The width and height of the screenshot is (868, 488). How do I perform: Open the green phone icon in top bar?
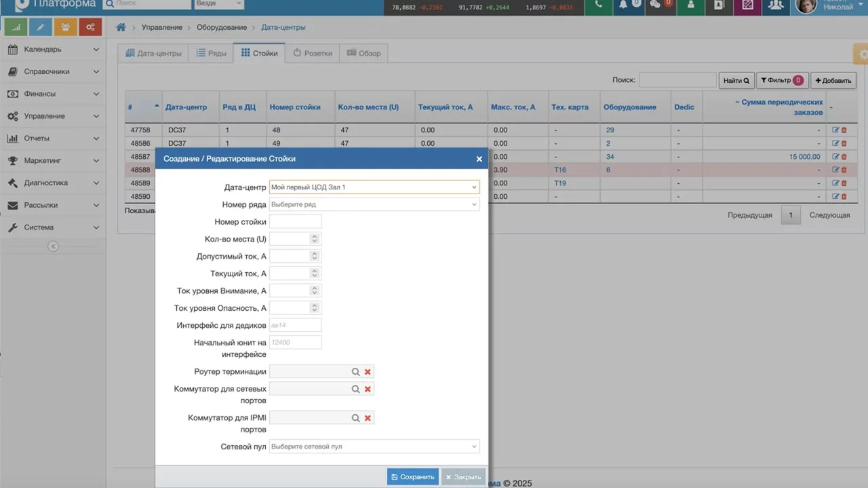598,5
